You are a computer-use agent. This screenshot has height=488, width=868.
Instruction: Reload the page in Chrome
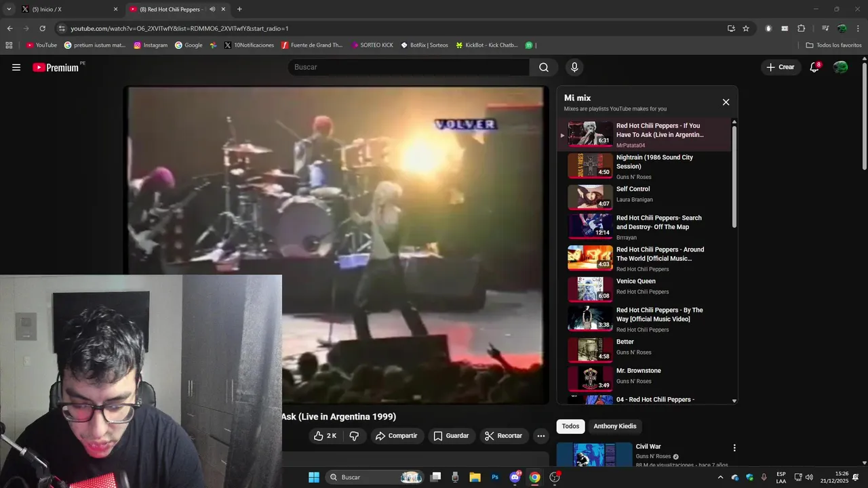[x=42, y=28]
